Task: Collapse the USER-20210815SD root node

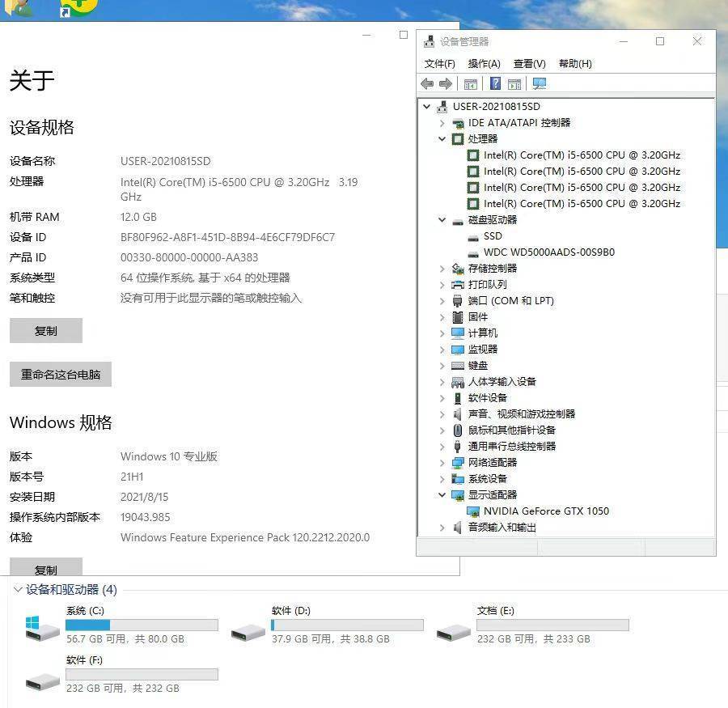Action: pos(426,106)
